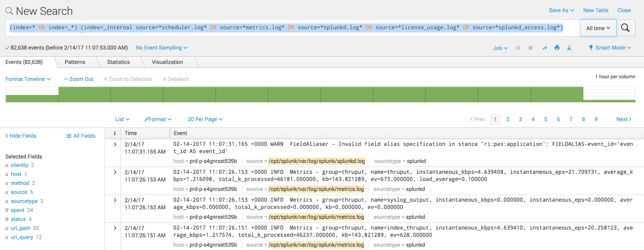The image size is (644, 250).
Task: Open host field in Selected Fields
Action: coord(16,174)
